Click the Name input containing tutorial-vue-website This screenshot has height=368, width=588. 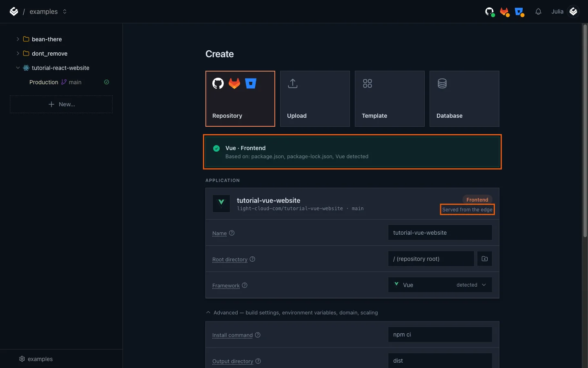[x=440, y=233]
